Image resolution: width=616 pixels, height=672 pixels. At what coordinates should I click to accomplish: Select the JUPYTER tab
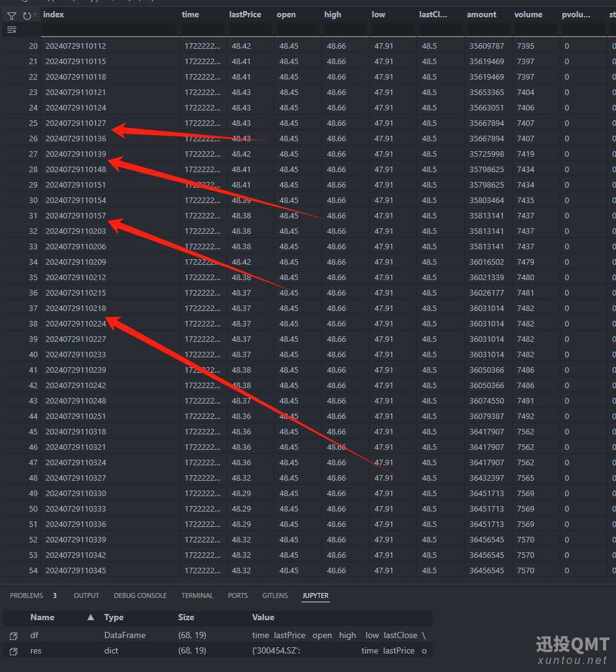click(315, 595)
